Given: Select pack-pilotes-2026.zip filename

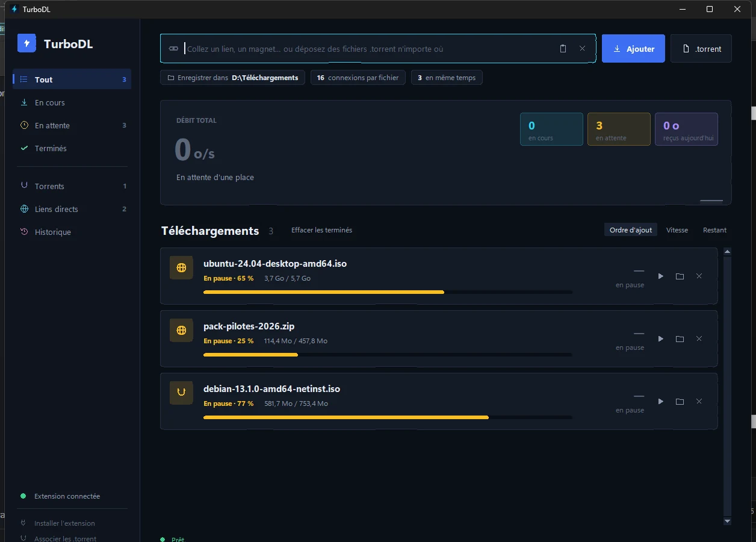Looking at the screenshot, I should click(249, 326).
